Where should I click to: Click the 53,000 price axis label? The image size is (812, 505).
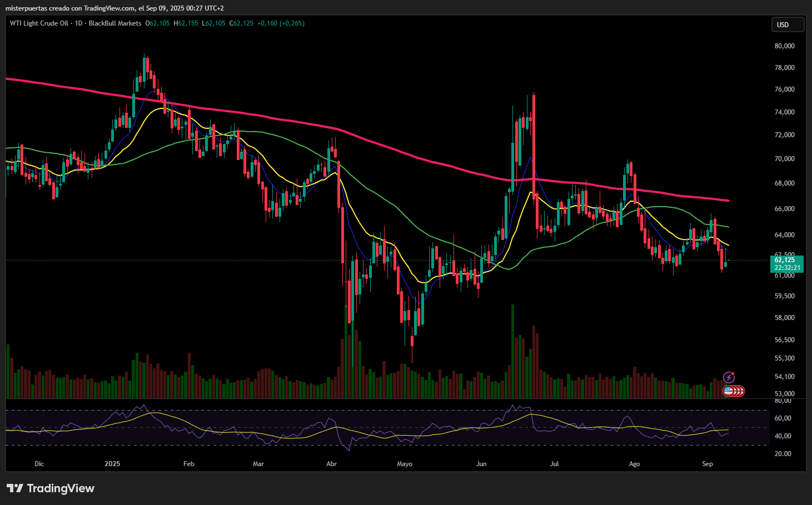click(784, 394)
